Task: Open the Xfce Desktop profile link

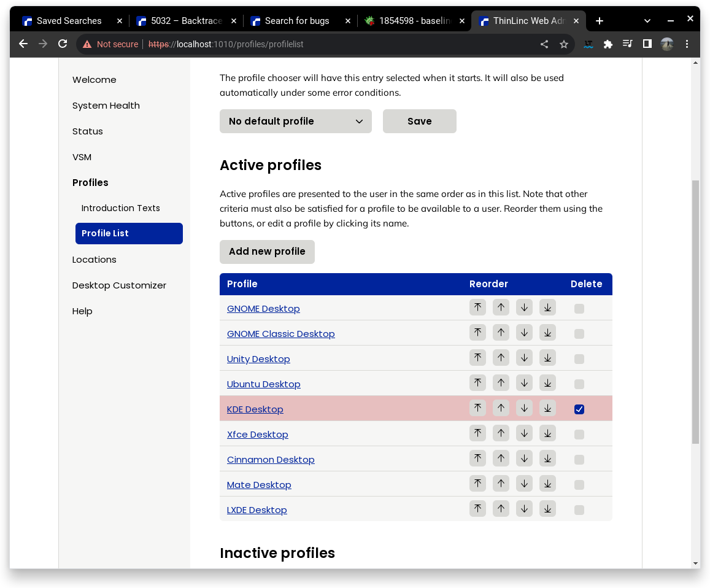Action: 257,435
